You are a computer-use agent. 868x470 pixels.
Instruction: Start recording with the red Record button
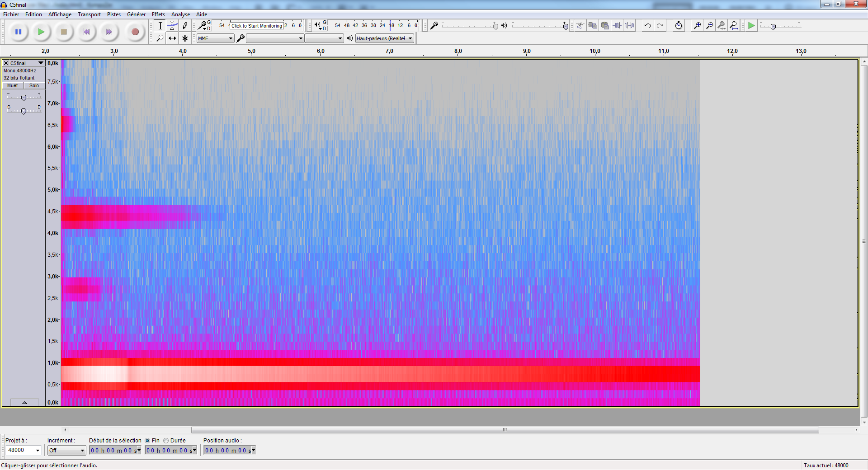(x=135, y=32)
